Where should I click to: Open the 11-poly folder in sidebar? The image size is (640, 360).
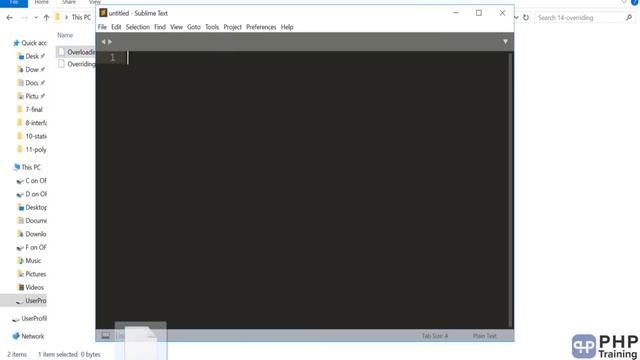[x=32, y=150]
